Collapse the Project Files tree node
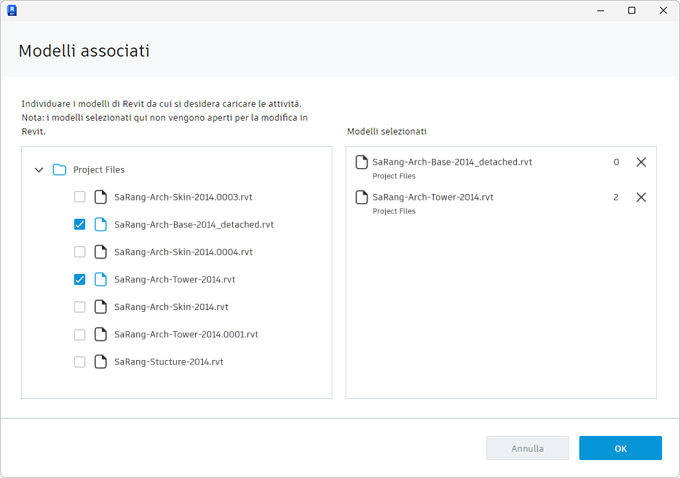This screenshot has height=478, width=680. (x=39, y=170)
